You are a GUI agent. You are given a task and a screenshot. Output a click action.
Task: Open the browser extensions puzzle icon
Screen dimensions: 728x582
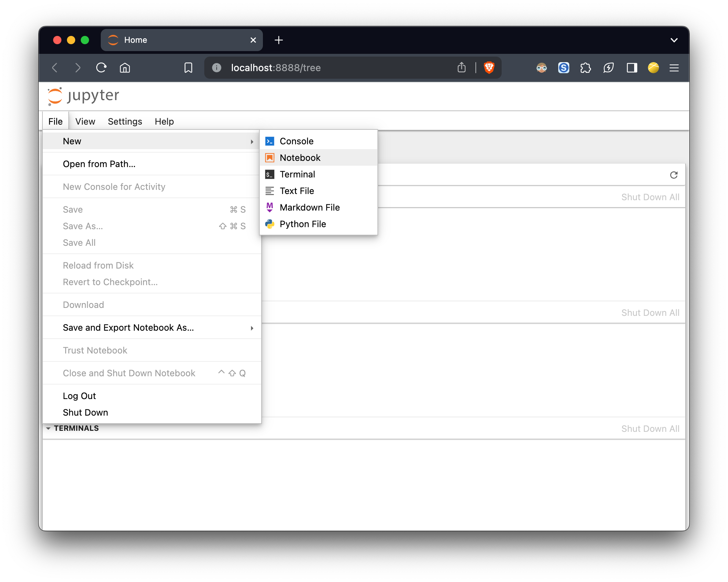click(x=586, y=68)
